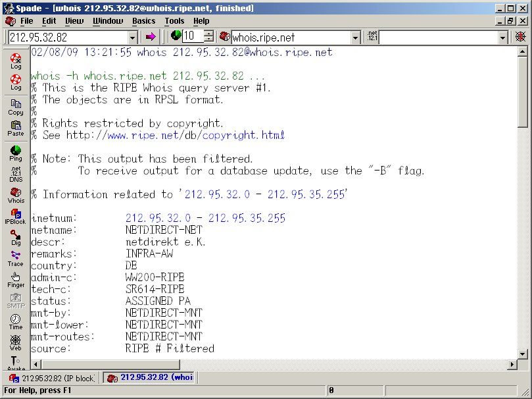Click the vertical scrollbar down arrow
The width and height of the screenshot is (532, 399).
pos(522,354)
